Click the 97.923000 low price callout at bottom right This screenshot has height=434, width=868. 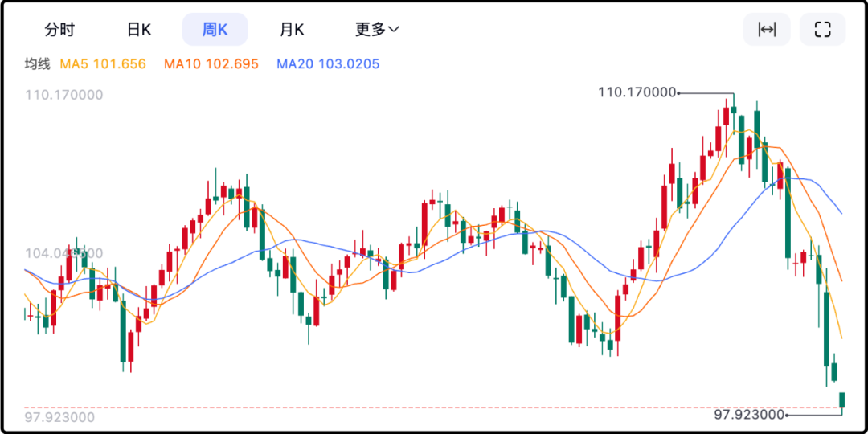coord(749,414)
